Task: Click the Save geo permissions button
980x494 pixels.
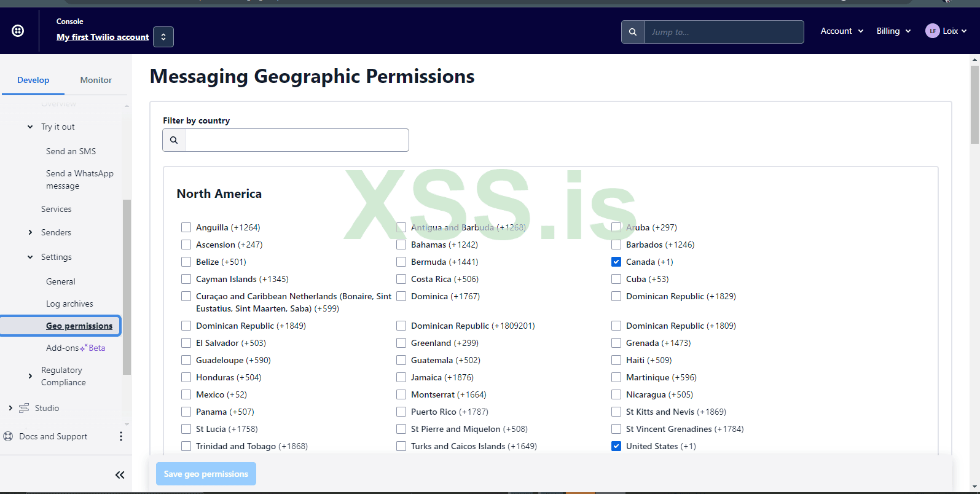Action: point(206,474)
